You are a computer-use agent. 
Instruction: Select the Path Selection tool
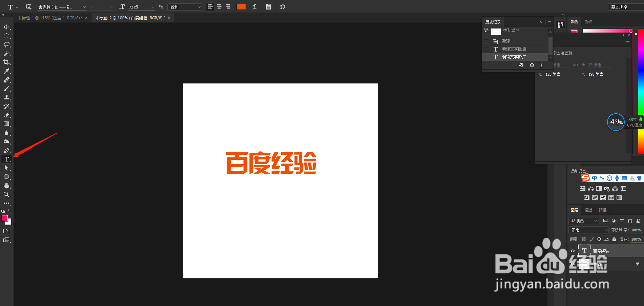pos(6,168)
